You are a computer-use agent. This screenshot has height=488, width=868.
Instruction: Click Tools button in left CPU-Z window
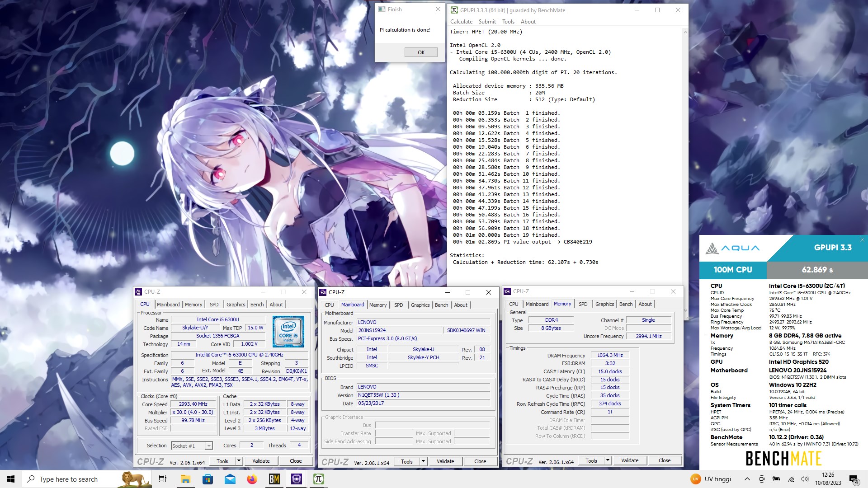coord(222,461)
